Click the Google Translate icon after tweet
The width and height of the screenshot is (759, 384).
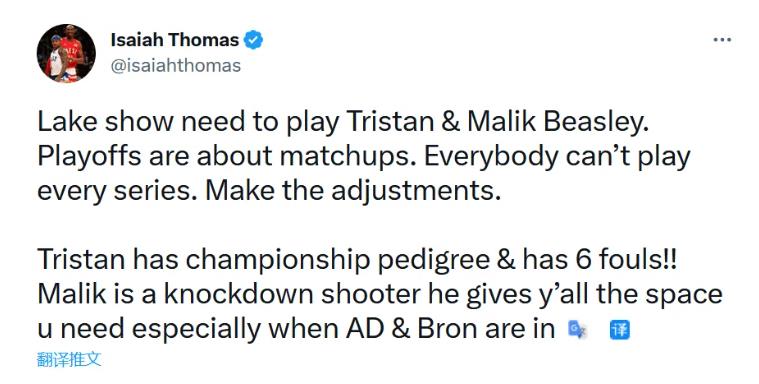click(x=577, y=330)
